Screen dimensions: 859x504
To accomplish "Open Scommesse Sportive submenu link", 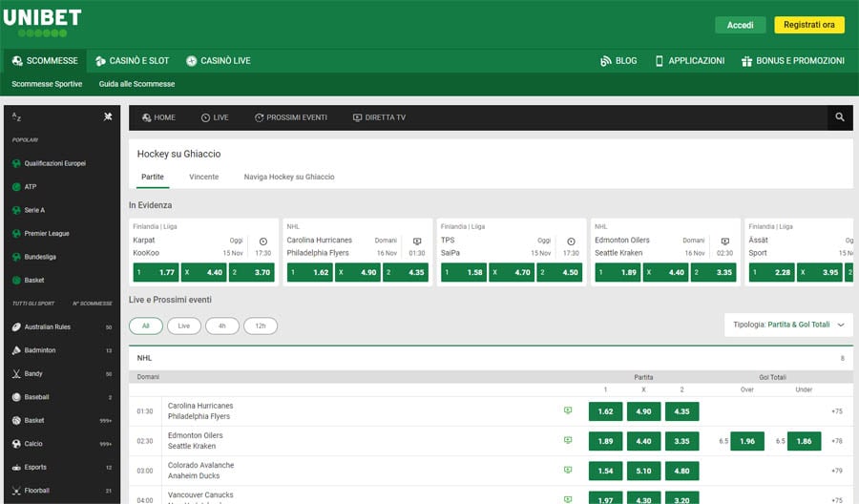I will point(47,84).
